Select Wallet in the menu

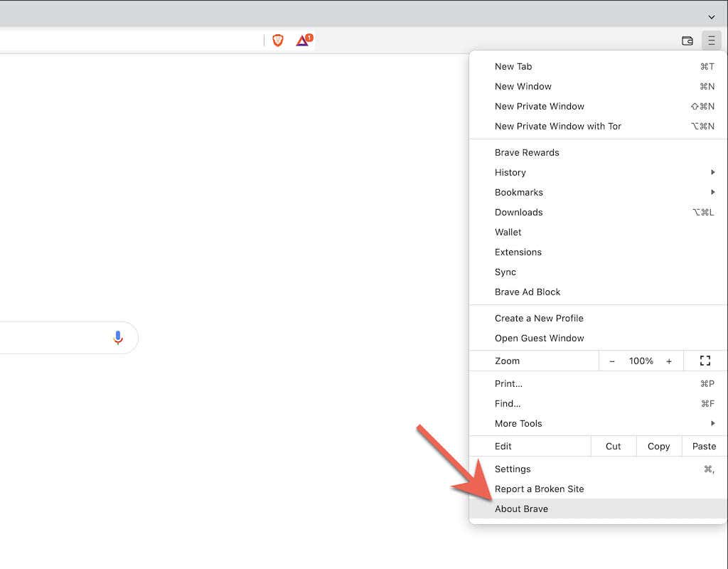click(x=598, y=233)
